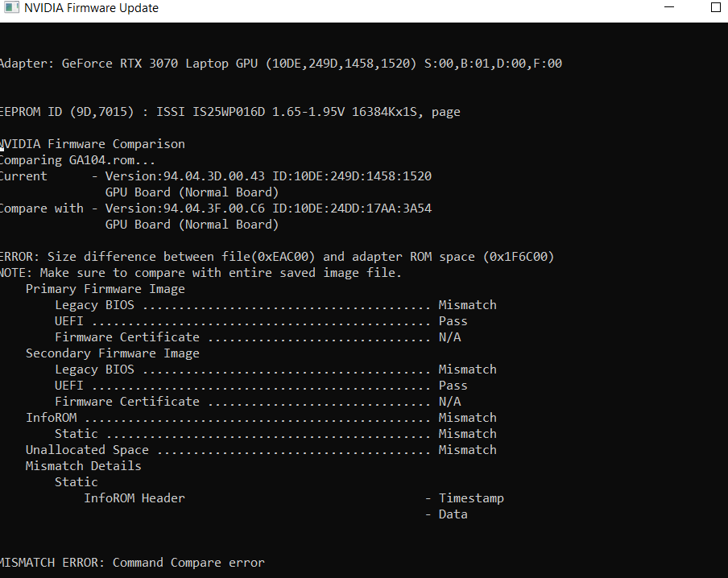The image size is (728, 578).
Task: Click the 'ERROR: Size difference between file' line
Action: [277, 257]
